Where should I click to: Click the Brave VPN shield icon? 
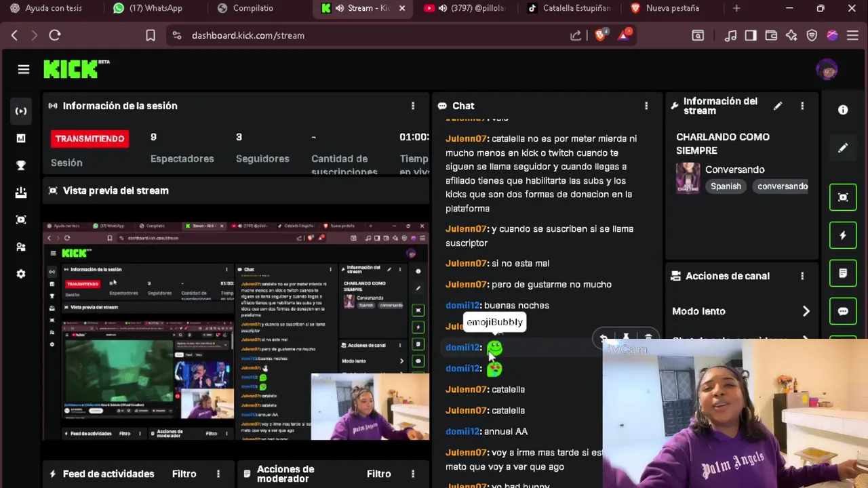pyautogui.click(x=812, y=35)
